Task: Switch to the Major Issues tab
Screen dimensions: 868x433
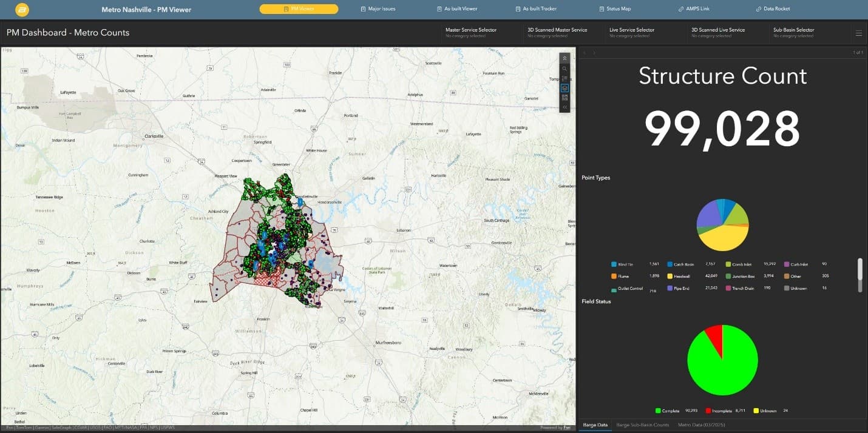Action: tap(378, 9)
